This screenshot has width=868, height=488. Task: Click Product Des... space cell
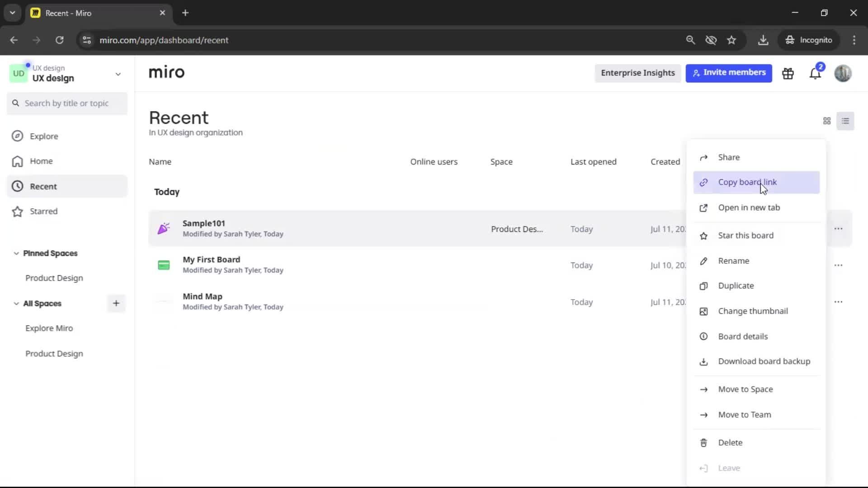coord(517,229)
